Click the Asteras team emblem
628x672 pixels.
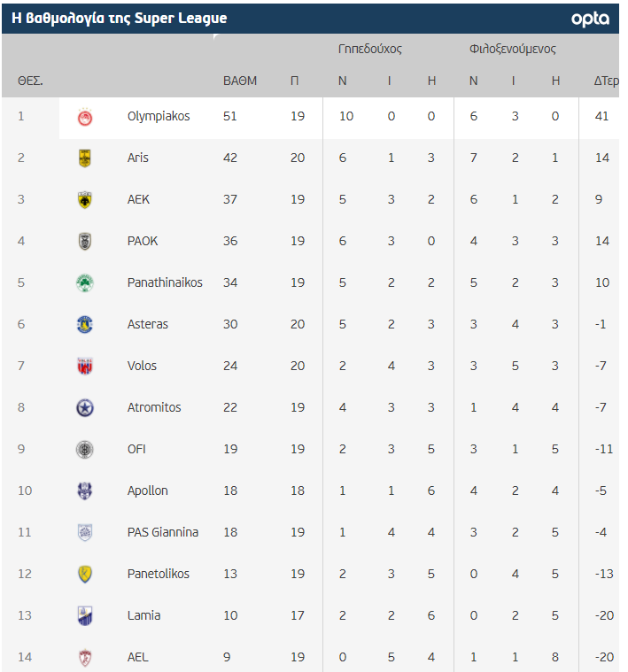85,324
